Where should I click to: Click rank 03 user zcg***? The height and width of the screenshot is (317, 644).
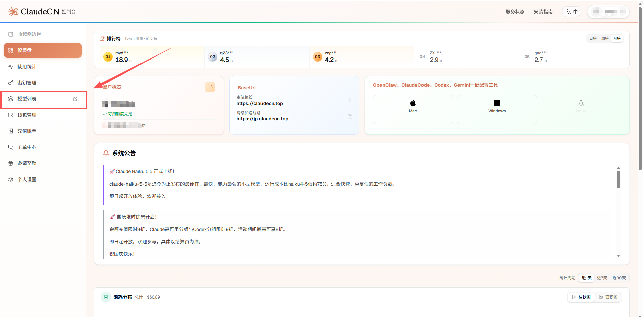tap(362, 57)
